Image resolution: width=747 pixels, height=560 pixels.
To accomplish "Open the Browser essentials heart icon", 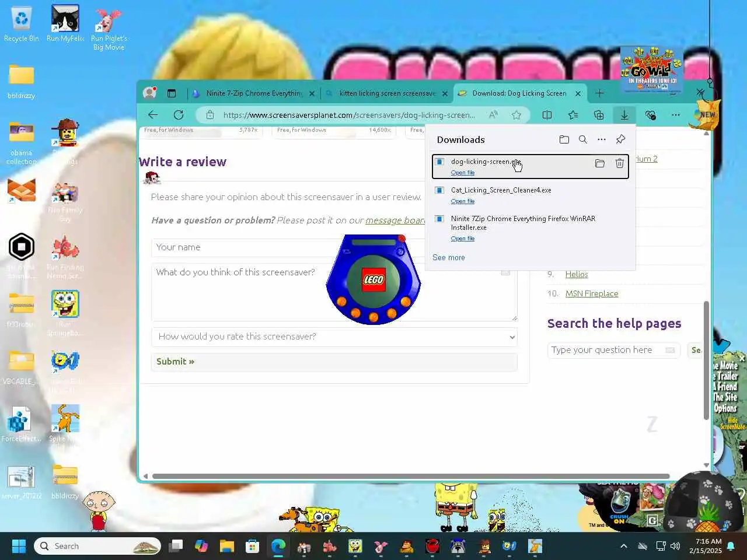I will 650,115.
